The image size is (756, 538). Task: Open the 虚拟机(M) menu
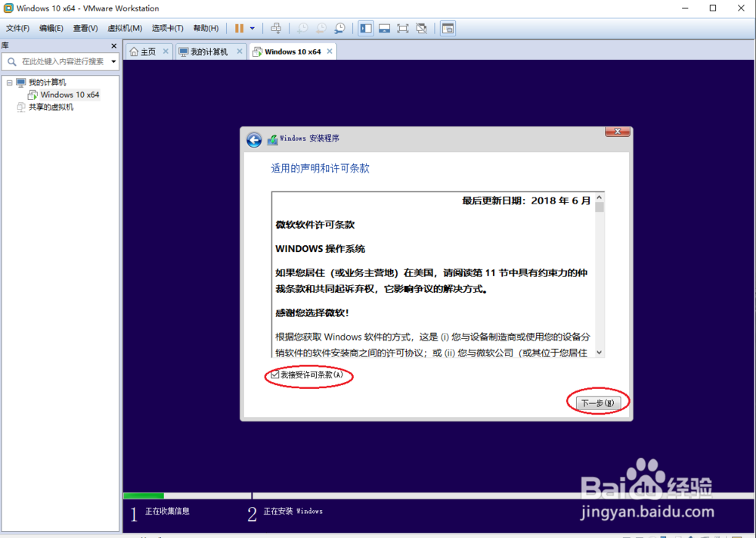pos(125,29)
